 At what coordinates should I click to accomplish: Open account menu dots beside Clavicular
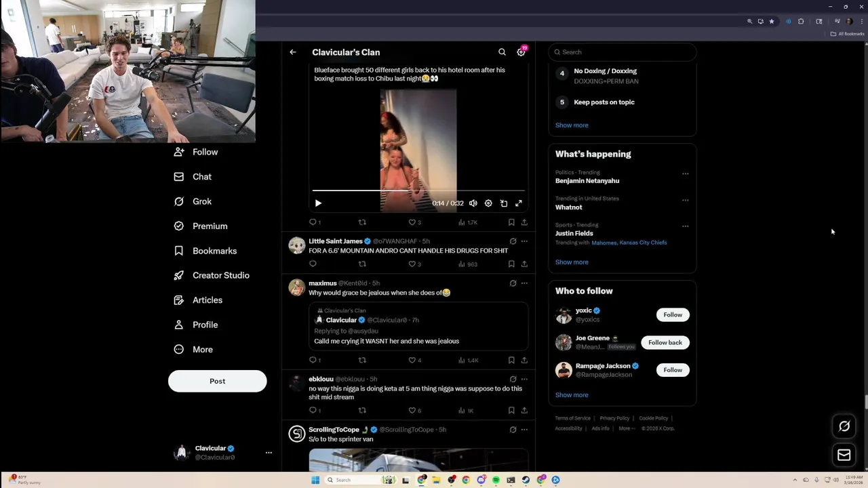point(269,453)
